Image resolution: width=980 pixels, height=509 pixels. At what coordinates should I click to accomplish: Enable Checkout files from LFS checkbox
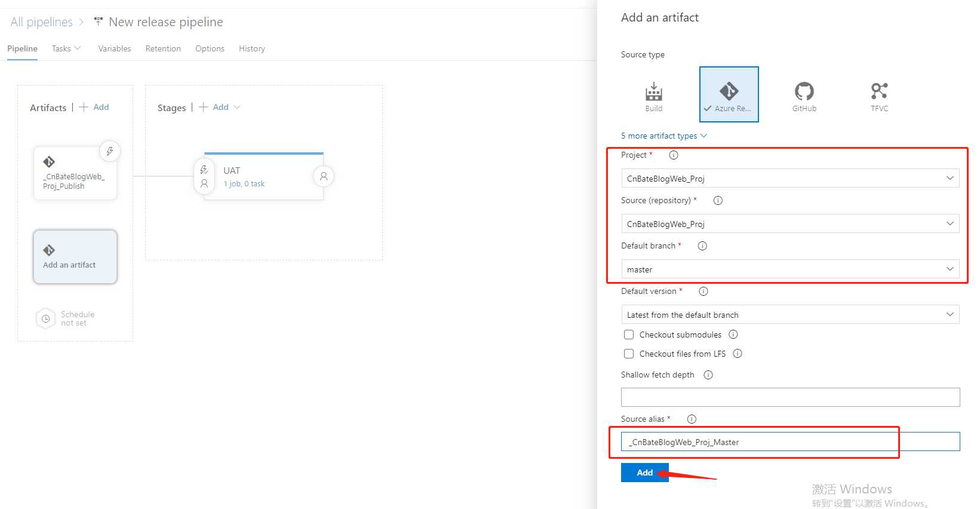pos(629,354)
